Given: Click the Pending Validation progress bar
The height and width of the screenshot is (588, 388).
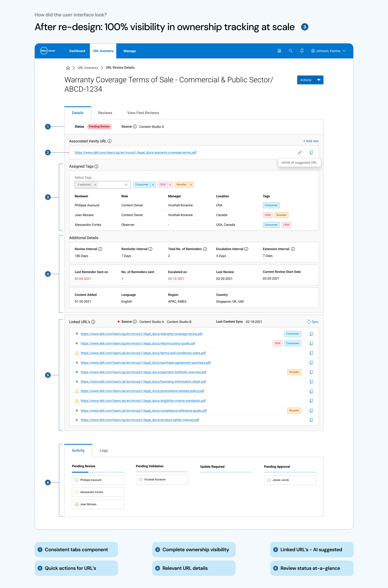Looking at the screenshot, I should pos(162,472).
